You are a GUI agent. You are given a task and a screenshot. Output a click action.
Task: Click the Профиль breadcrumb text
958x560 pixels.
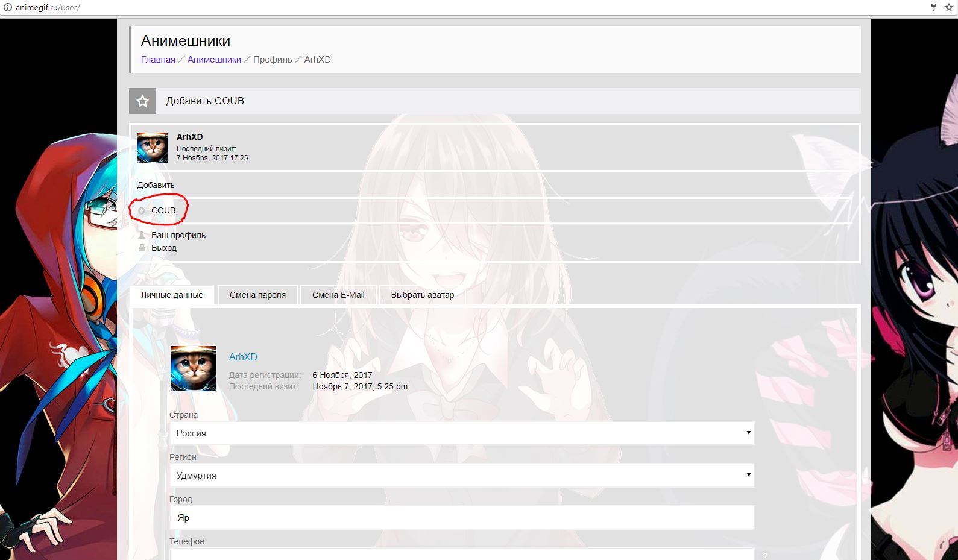(x=273, y=60)
